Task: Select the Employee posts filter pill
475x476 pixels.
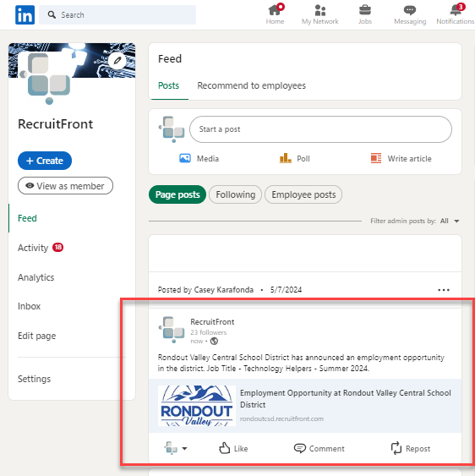Action: coord(303,194)
